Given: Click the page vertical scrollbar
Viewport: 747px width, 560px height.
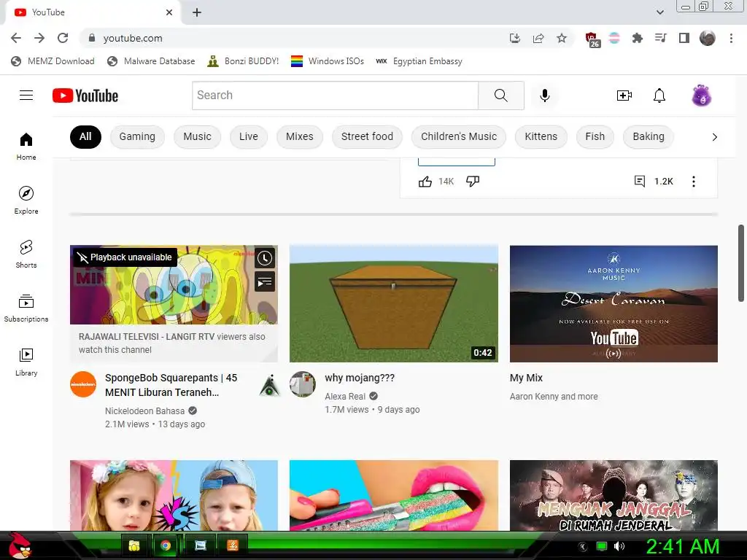Looking at the screenshot, I should click(741, 262).
